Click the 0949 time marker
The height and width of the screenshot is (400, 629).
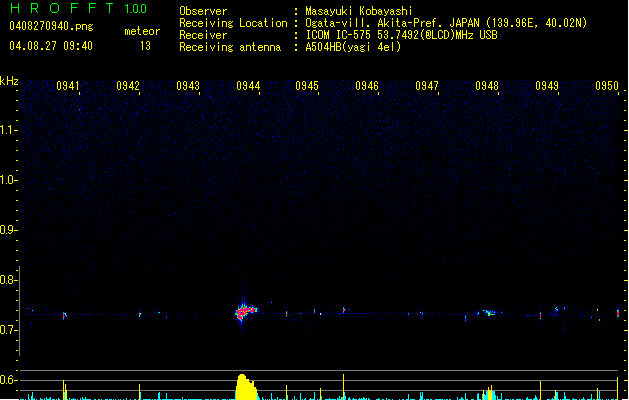[547, 86]
